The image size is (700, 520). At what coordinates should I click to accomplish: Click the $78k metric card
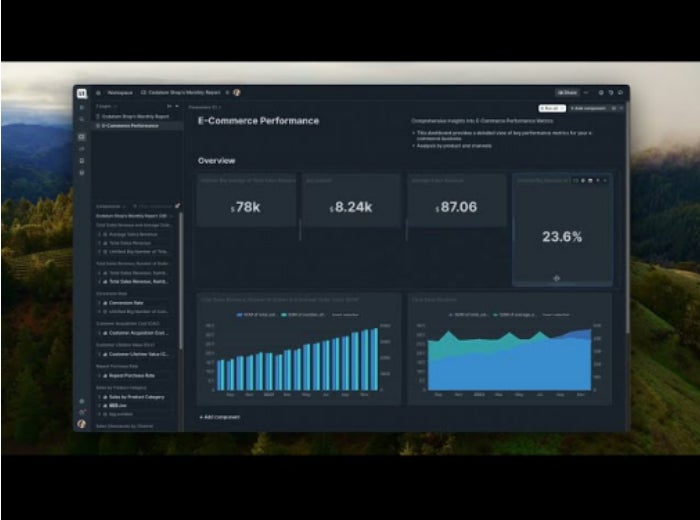pyautogui.click(x=247, y=200)
